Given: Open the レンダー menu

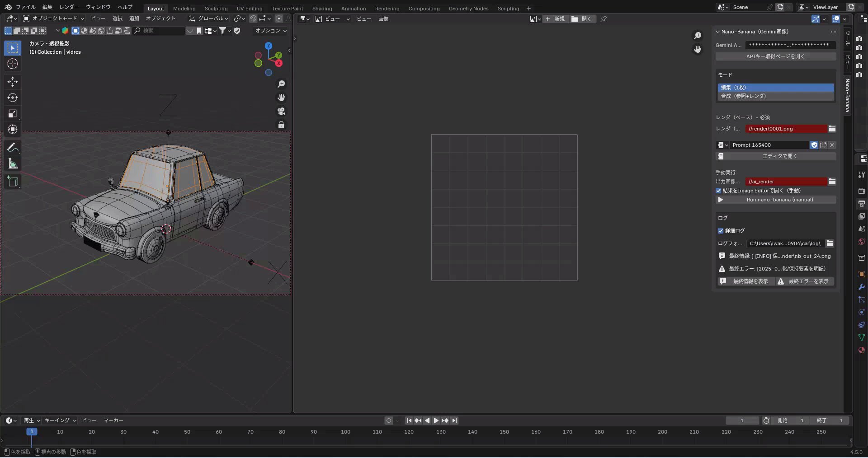Looking at the screenshot, I should (69, 7).
